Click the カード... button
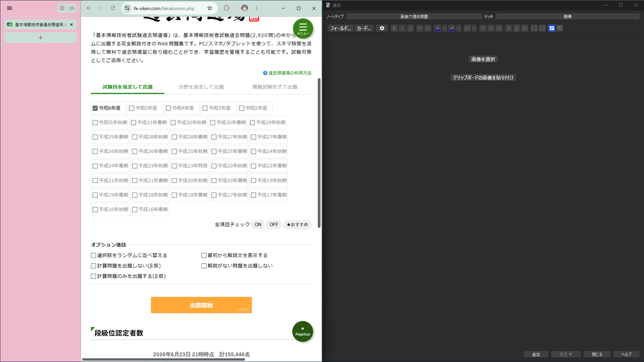 pyautogui.click(x=364, y=28)
